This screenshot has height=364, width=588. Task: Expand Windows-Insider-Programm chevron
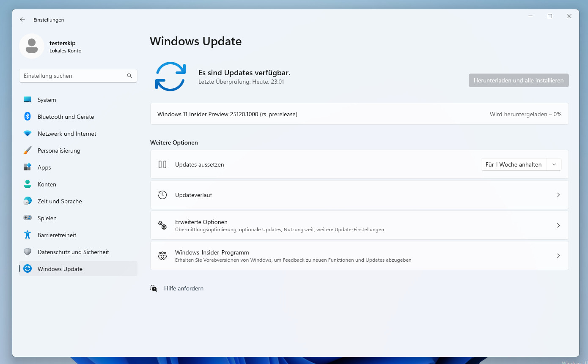(558, 256)
